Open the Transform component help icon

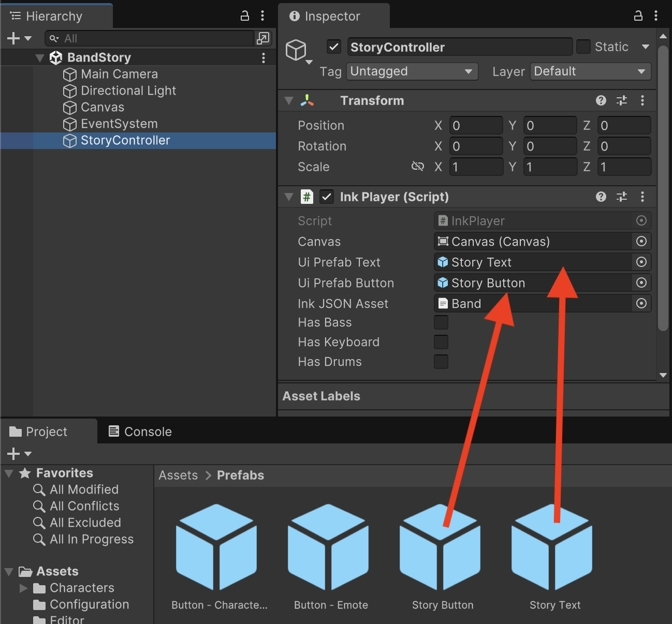[601, 100]
